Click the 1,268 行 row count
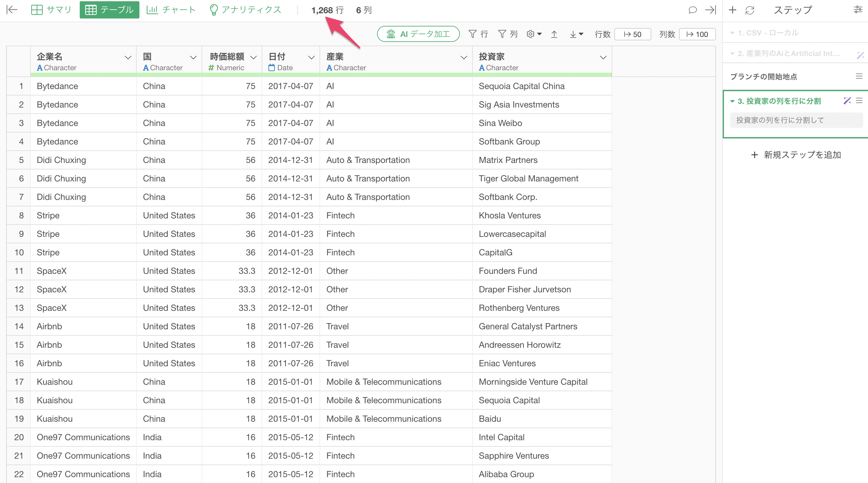This screenshot has width=868, height=483. (327, 10)
